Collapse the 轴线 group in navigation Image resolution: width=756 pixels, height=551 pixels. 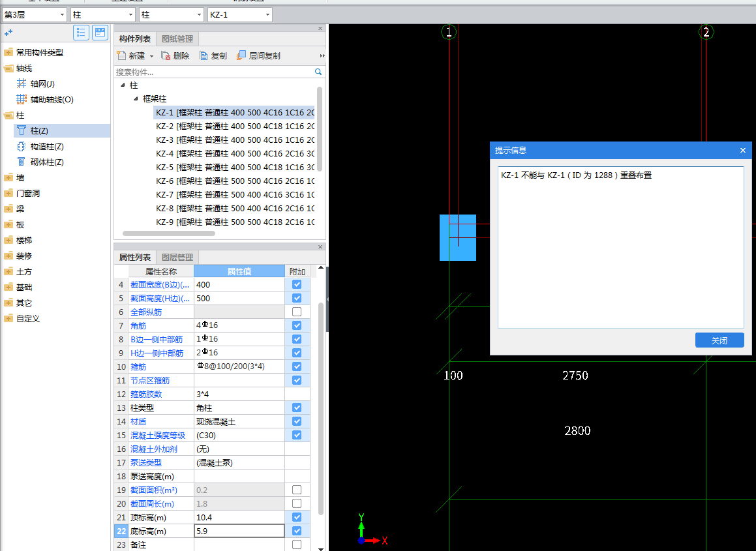tap(8, 68)
